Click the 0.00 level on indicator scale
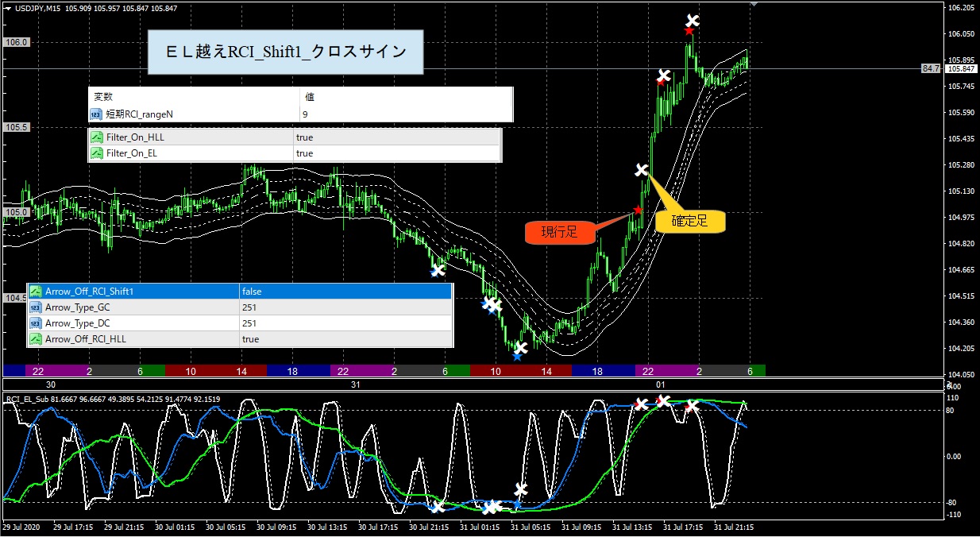This screenshot has width=980, height=537. click(x=955, y=457)
